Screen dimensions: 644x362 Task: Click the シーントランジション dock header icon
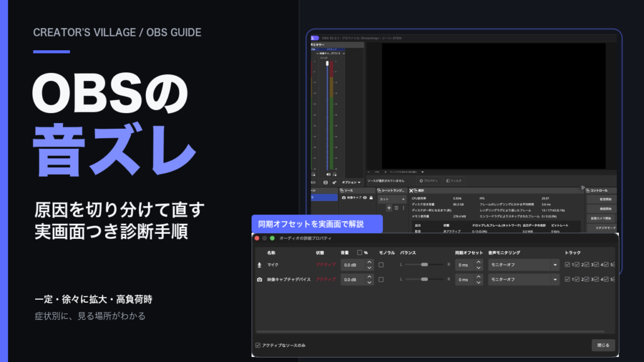[x=379, y=190]
